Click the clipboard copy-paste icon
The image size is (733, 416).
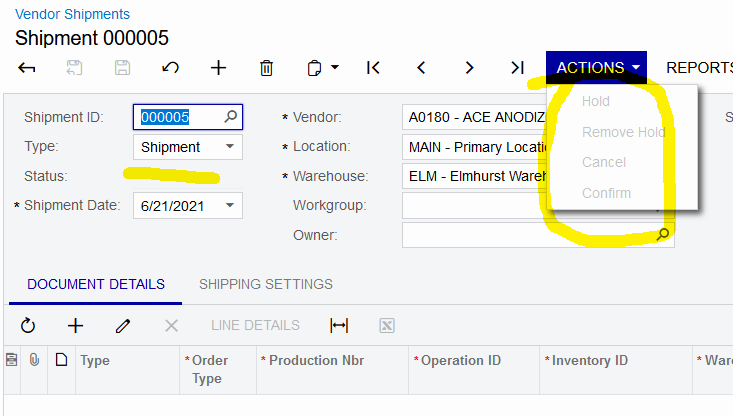click(315, 68)
